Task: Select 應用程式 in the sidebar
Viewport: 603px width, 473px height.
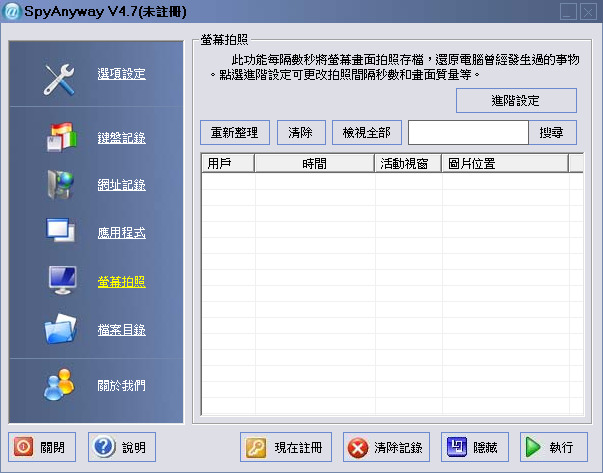Action: pyautogui.click(x=121, y=233)
